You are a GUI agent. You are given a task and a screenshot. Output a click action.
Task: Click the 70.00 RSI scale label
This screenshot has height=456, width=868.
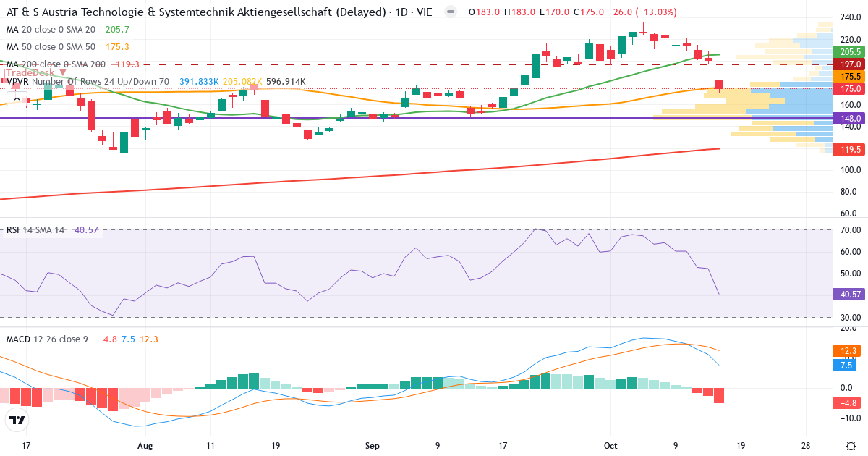pos(851,230)
